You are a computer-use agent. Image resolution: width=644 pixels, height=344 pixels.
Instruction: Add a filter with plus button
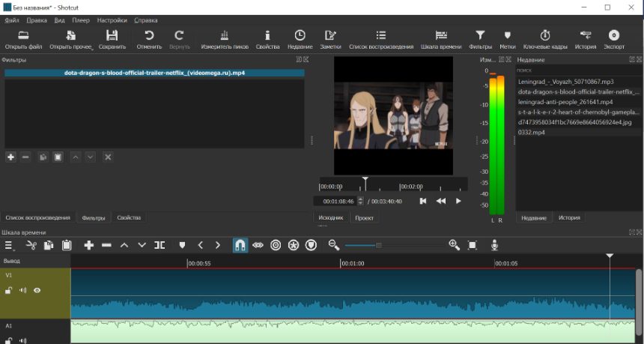10,157
